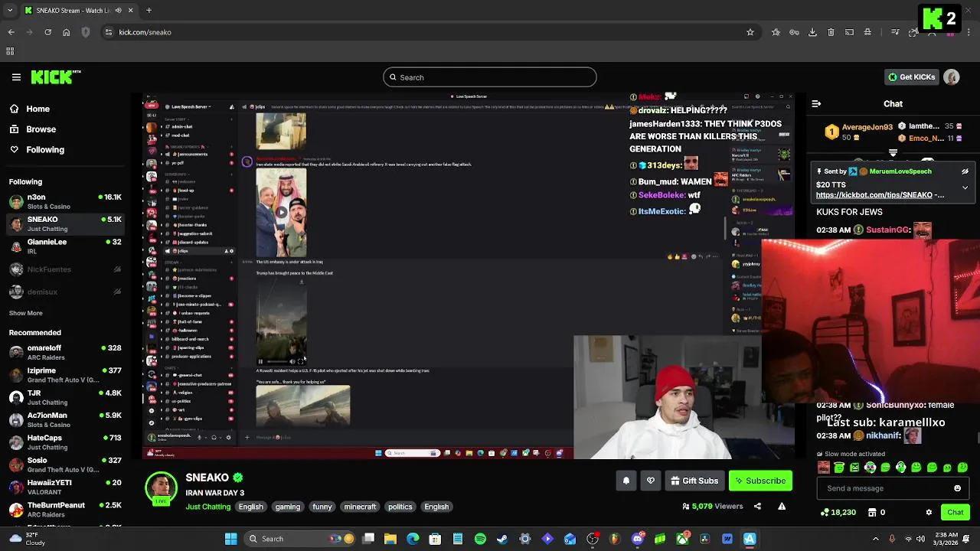The height and width of the screenshot is (551, 980).
Task: Open user profile avatar menu
Action: (952, 77)
